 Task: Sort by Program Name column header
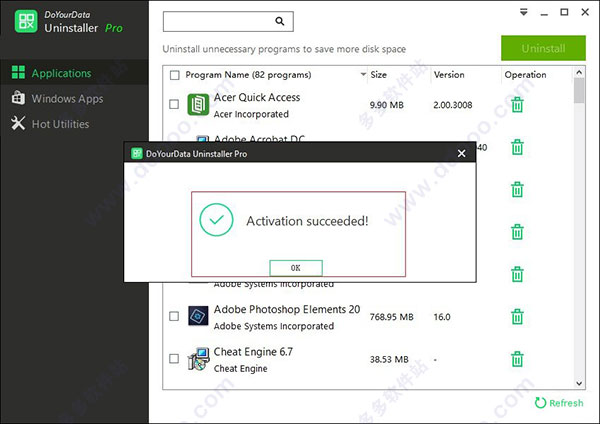click(248, 75)
